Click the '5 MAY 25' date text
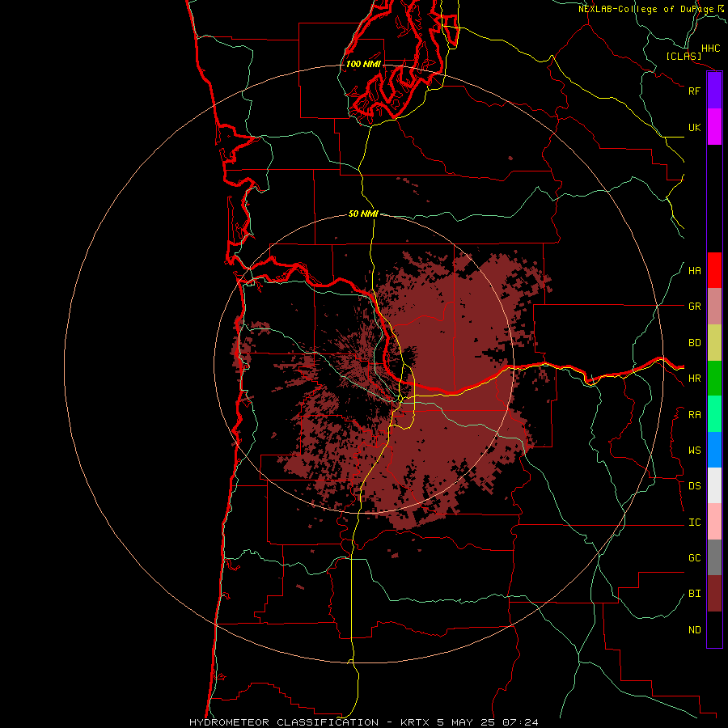Screen dimensions: 728x728 467,722
